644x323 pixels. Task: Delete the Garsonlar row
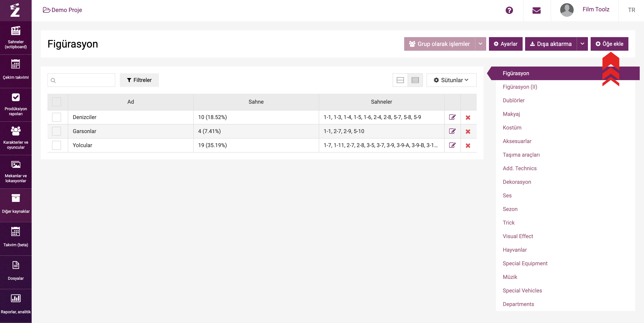[468, 132]
